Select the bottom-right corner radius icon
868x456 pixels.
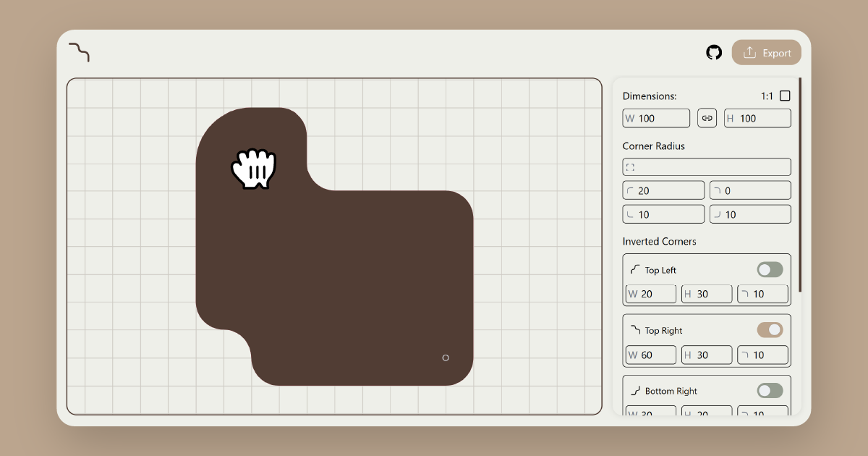(717, 214)
